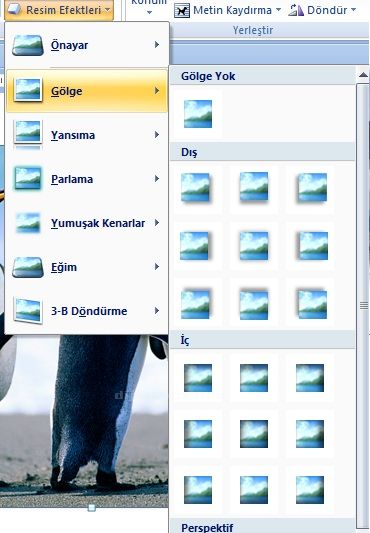370x533 pixels.
Task: Expand the Eğim arrow
Action: [x=157, y=266]
